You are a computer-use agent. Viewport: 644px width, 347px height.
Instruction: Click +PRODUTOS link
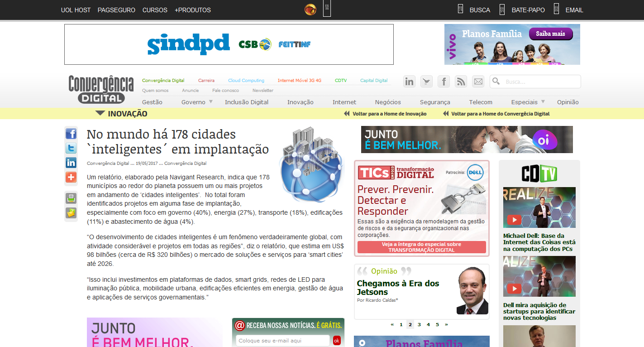pos(193,10)
